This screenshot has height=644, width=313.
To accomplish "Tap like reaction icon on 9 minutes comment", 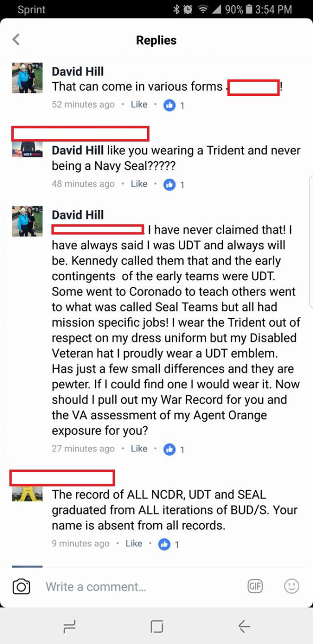I will pos(164,544).
